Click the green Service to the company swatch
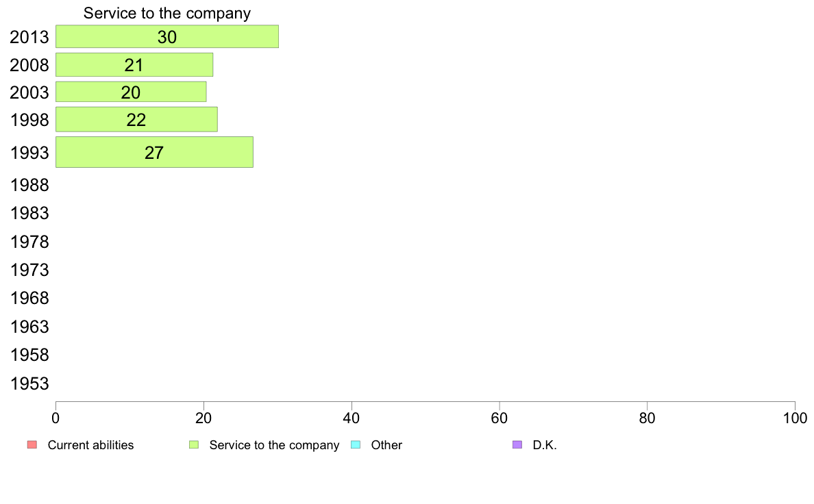Image resolution: width=814 pixels, height=504 pixels. (194, 445)
